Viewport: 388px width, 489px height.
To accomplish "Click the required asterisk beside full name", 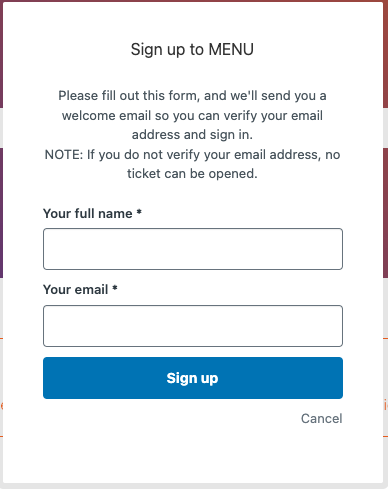I will pyautogui.click(x=139, y=212).
